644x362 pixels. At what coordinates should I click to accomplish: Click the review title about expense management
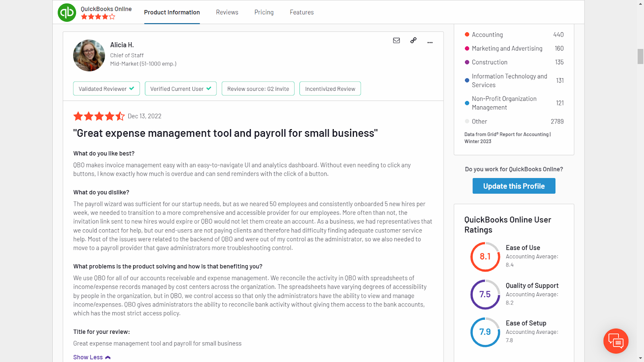click(x=225, y=133)
